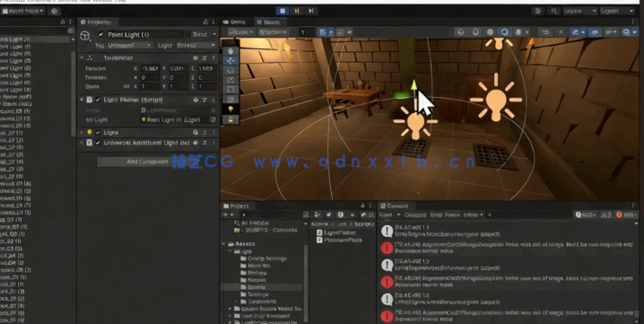The image size is (644, 324).
Task: Open Transform component help icon
Action: click(196, 58)
